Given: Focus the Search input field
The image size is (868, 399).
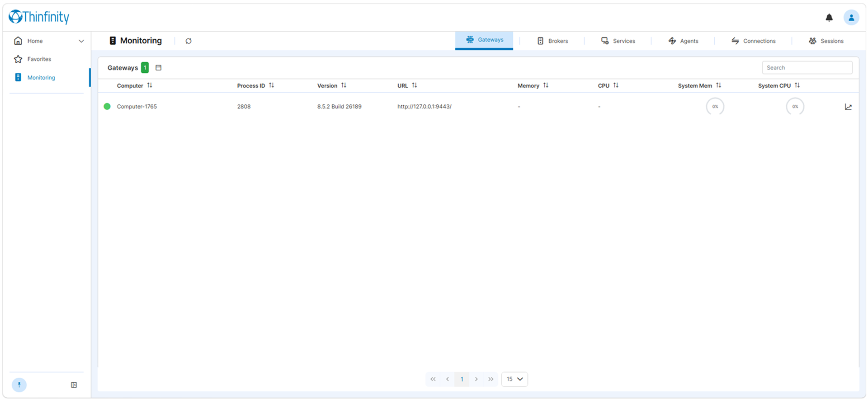Looking at the screenshot, I should [807, 68].
